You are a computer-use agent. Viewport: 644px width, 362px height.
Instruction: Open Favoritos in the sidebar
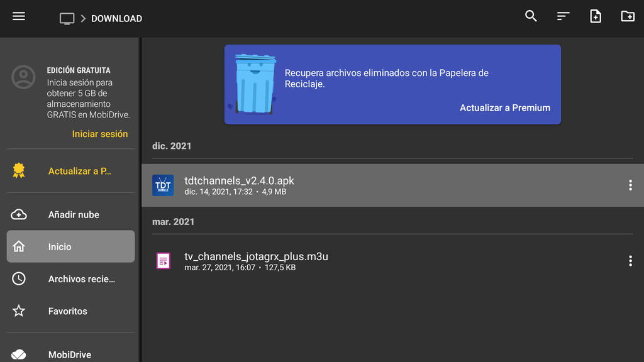[68, 311]
